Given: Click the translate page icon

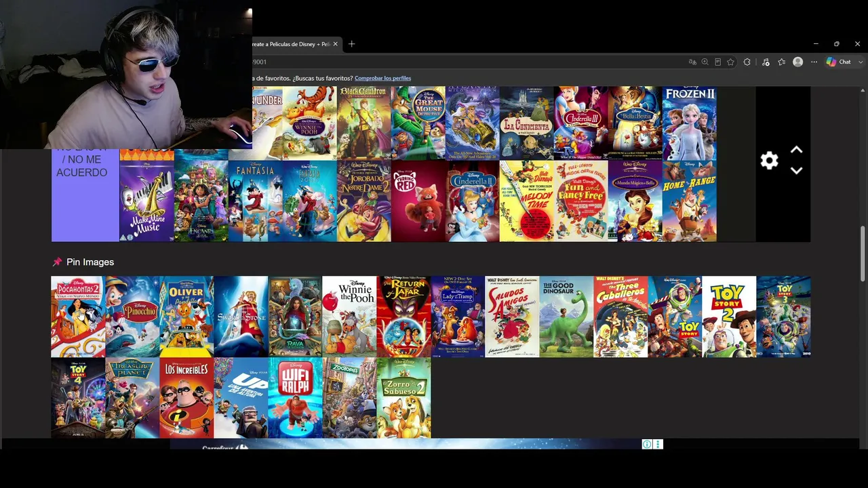Looking at the screenshot, I should click(692, 62).
